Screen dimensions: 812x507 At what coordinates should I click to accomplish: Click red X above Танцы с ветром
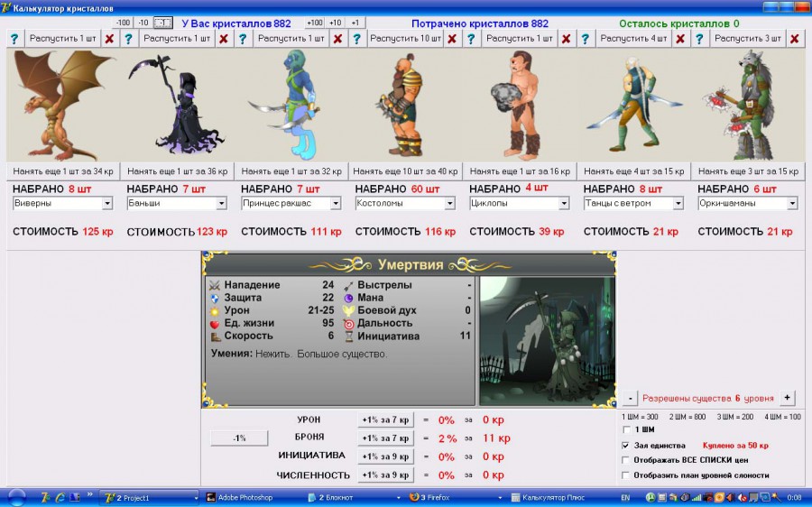tap(680, 39)
